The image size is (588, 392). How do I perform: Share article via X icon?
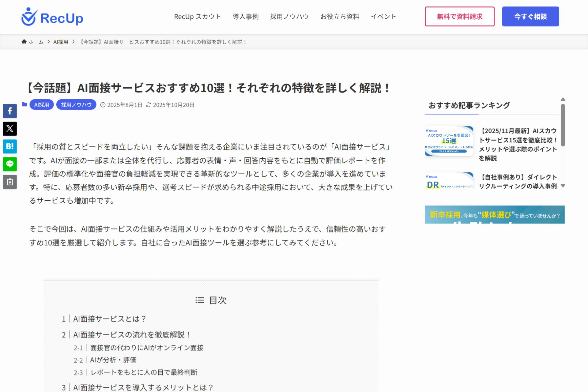(10, 129)
